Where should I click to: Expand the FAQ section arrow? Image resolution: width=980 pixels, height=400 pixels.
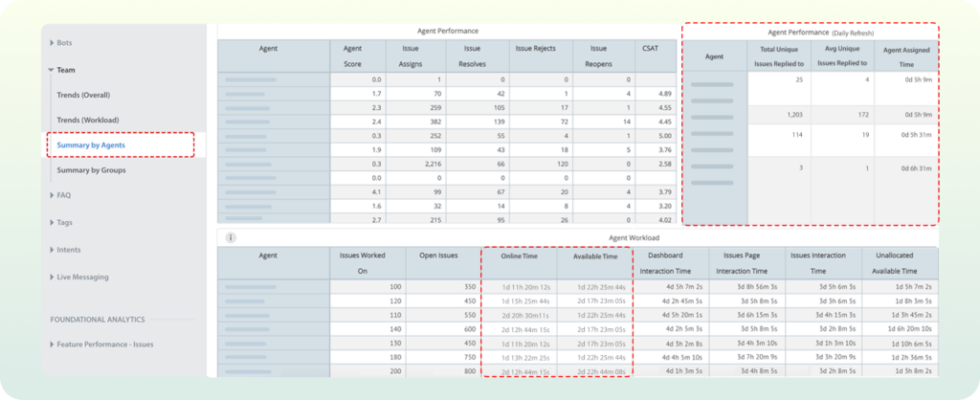click(x=52, y=195)
